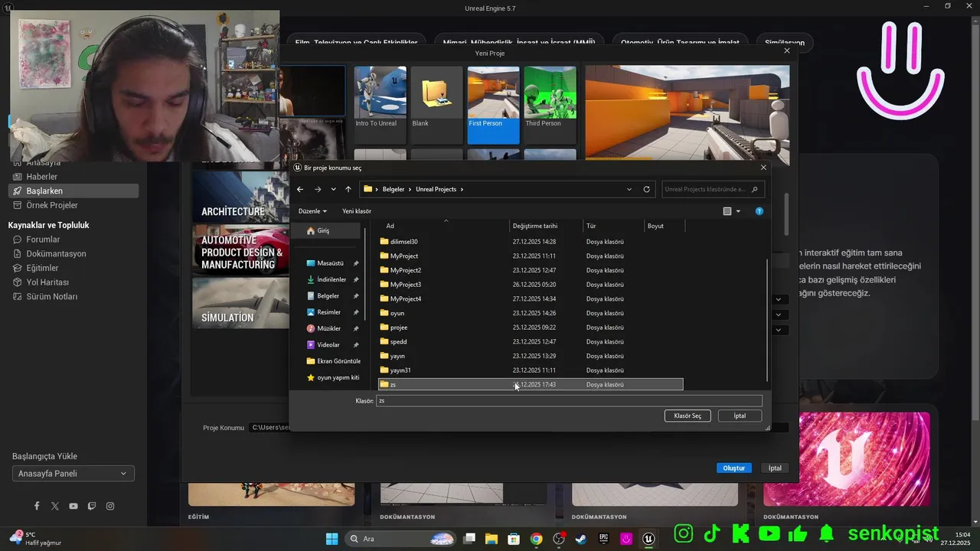Open Steam from the taskbar

(581, 539)
